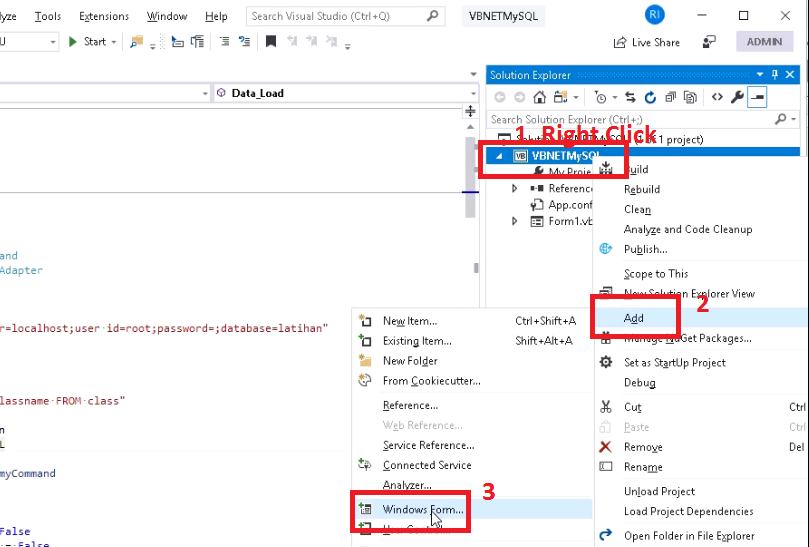The height and width of the screenshot is (547, 809).
Task: Open the Pending Changes Filter dropdown arrow
Action: (x=614, y=97)
